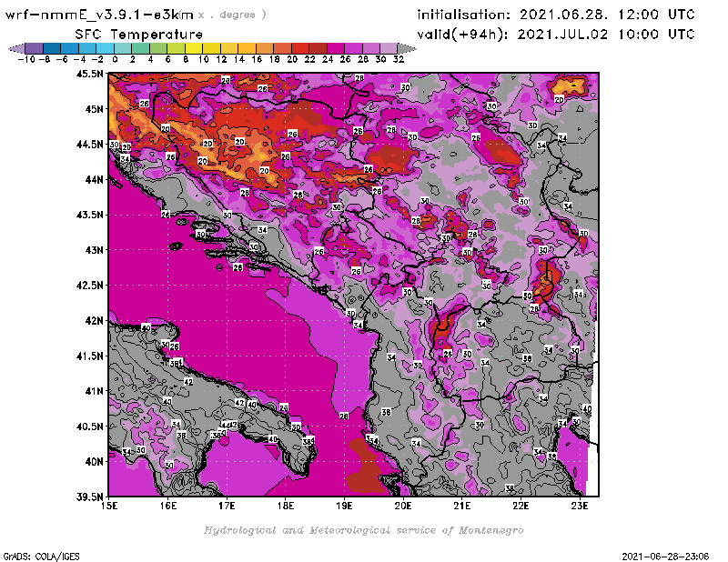Click the 21E longitude axis label

[x=462, y=506]
